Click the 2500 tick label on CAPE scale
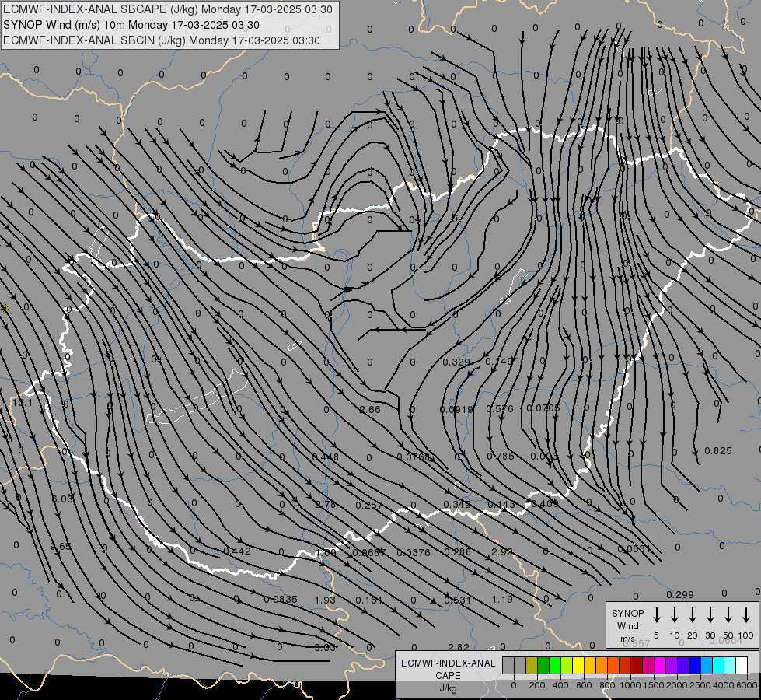This screenshot has height=700, width=761. click(700, 685)
